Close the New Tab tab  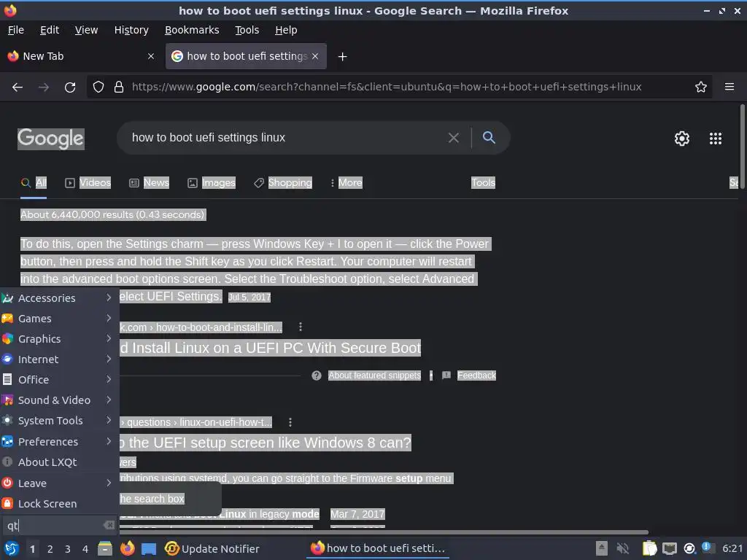point(151,56)
